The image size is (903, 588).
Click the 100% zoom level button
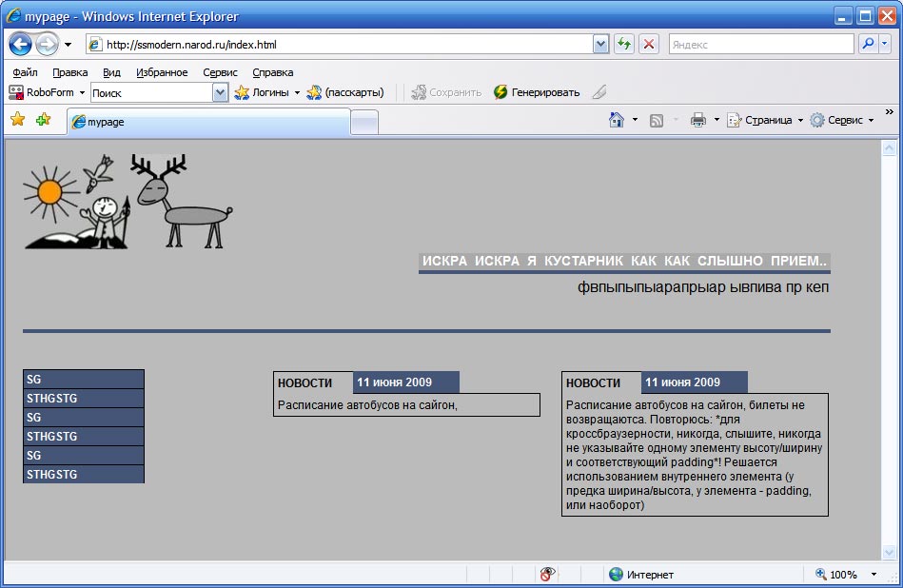coord(836,574)
